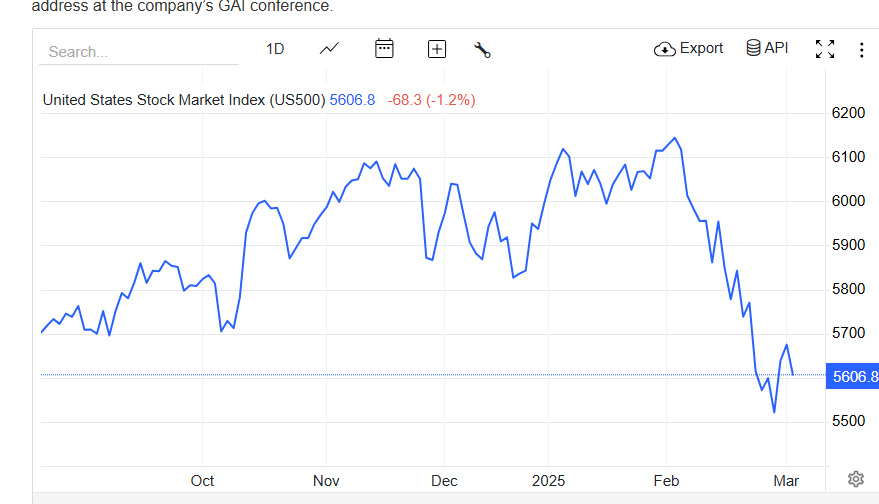Click the 2025 label on time axis
Image resolution: width=879 pixels, height=504 pixels.
tap(550, 481)
